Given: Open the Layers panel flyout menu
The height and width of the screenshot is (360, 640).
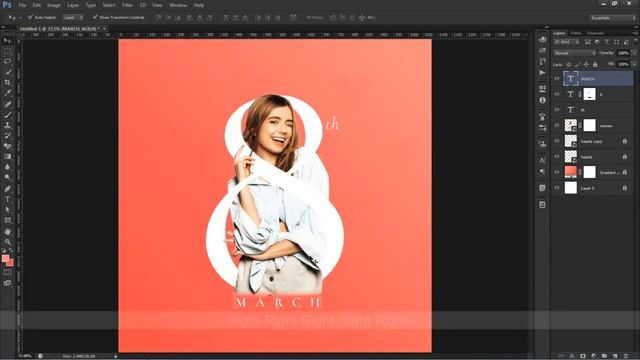Looking at the screenshot, I should coord(634,33).
